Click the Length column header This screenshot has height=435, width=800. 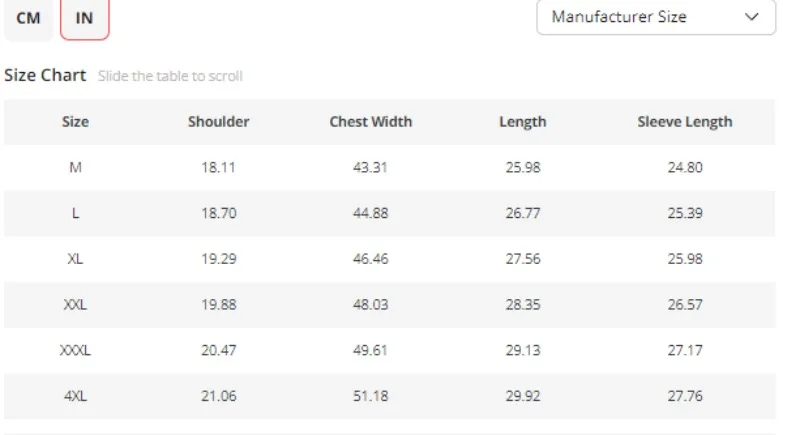[x=523, y=122]
